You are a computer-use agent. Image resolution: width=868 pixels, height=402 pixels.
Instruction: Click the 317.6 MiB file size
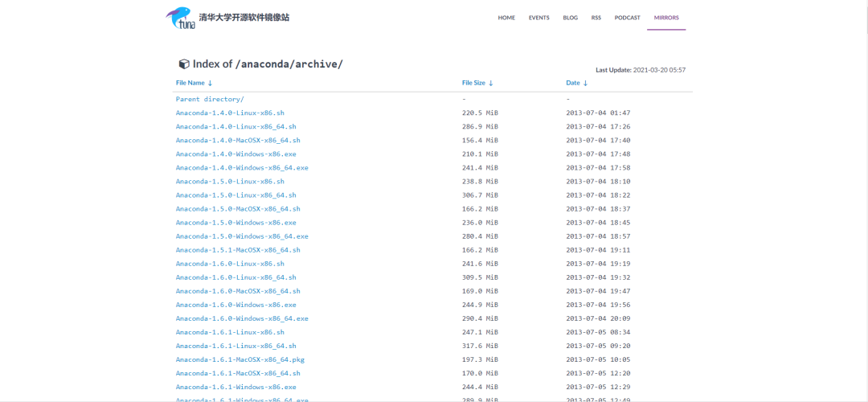[x=480, y=346]
